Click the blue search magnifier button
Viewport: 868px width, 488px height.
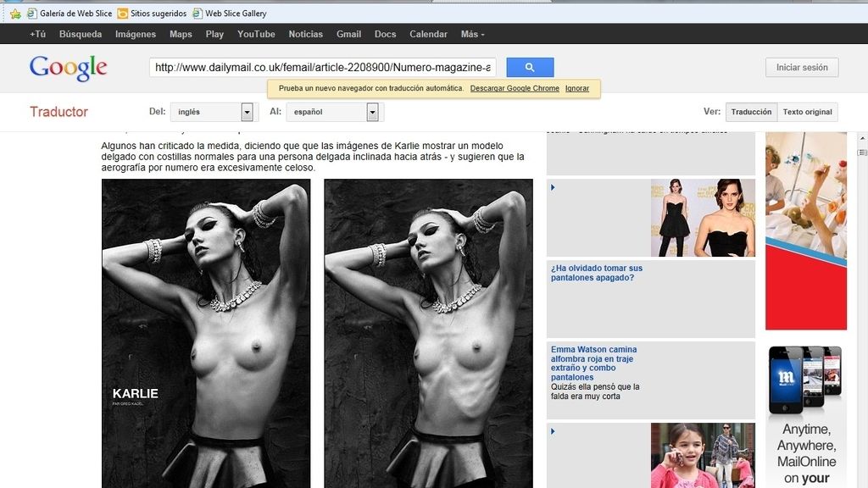pyautogui.click(x=530, y=68)
